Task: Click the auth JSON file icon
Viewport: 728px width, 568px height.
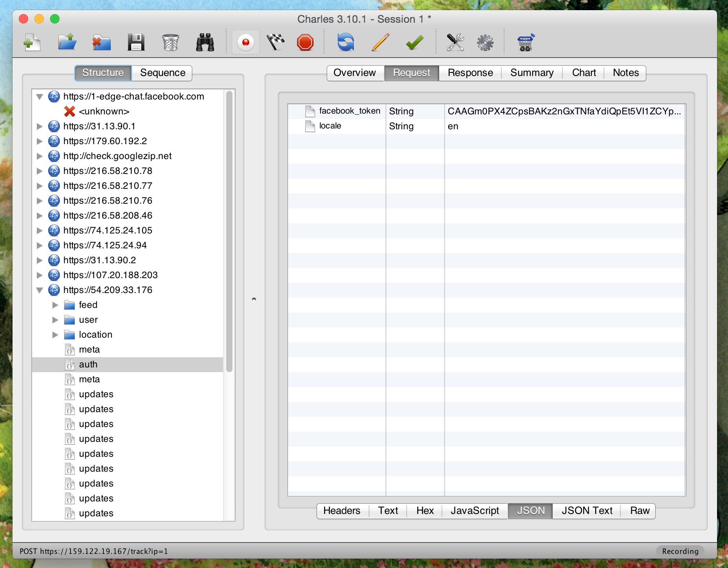Action: [x=70, y=364]
